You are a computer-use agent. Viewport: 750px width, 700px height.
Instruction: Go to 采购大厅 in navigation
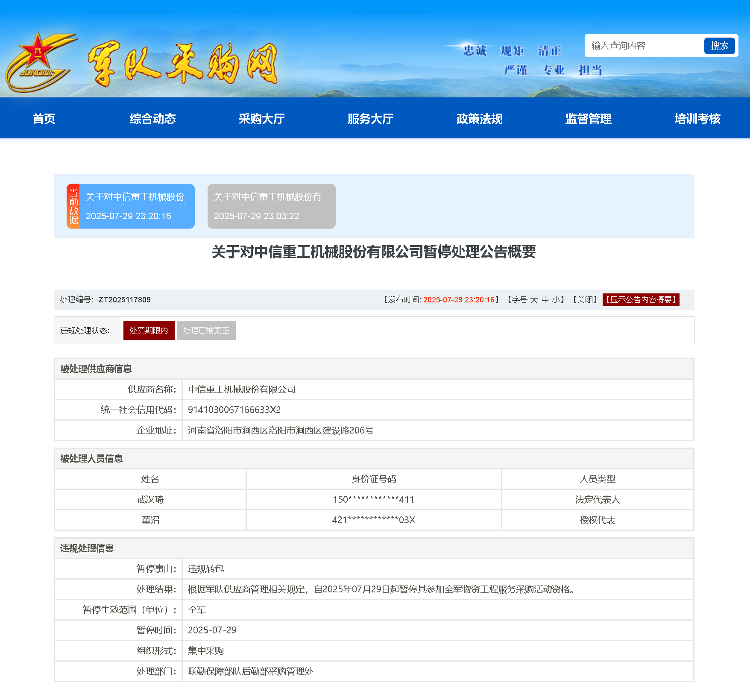pos(262,118)
